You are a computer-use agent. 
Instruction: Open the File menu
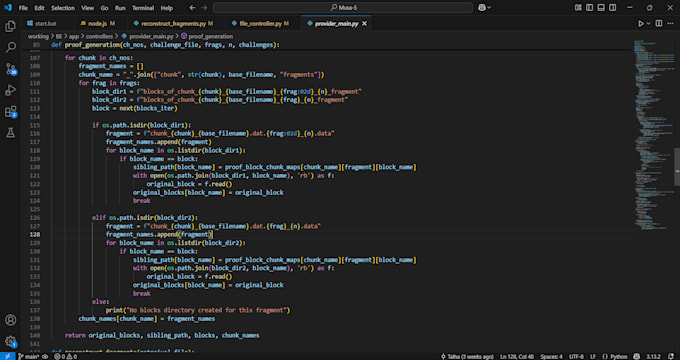point(23,8)
